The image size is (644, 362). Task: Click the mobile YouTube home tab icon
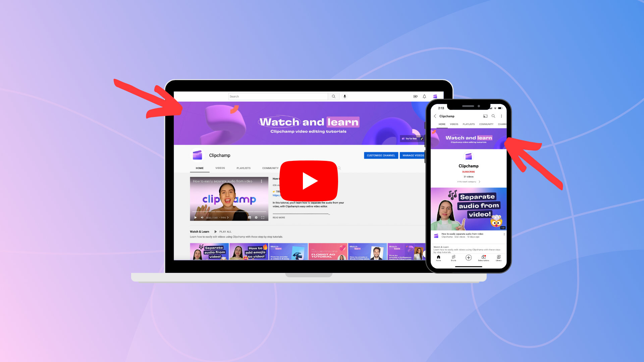pos(438,258)
